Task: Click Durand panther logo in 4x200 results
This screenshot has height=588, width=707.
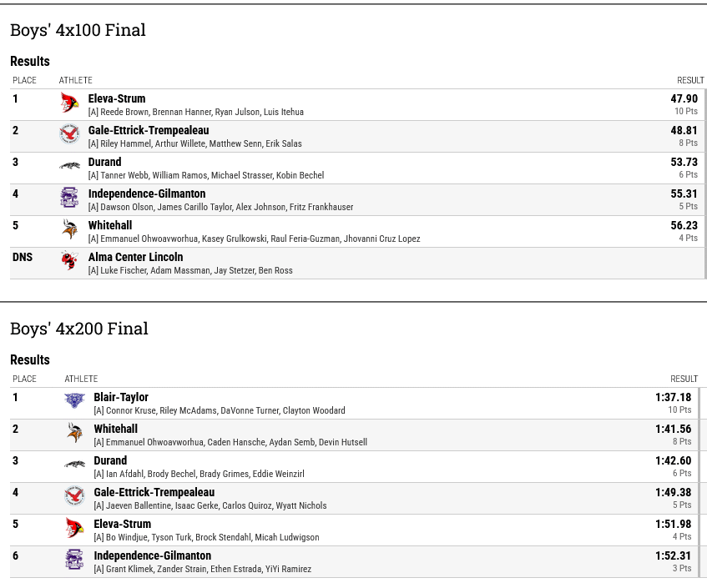Action: [74, 465]
